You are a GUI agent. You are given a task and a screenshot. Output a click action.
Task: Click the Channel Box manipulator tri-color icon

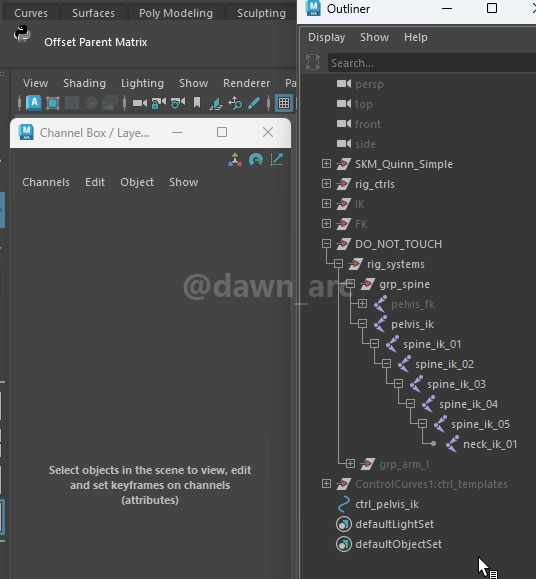(235, 160)
